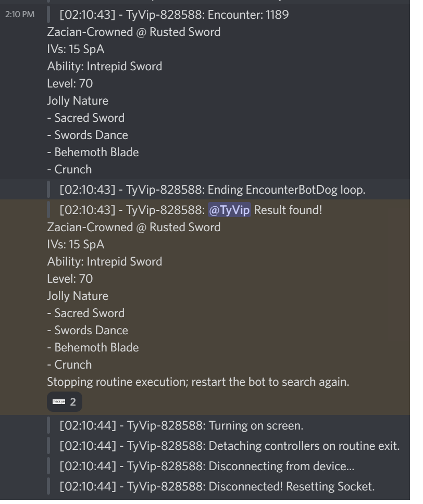Toggle the "heck ye" emoji reaction
Viewport: 423px width, 504px height.
tap(64, 401)
